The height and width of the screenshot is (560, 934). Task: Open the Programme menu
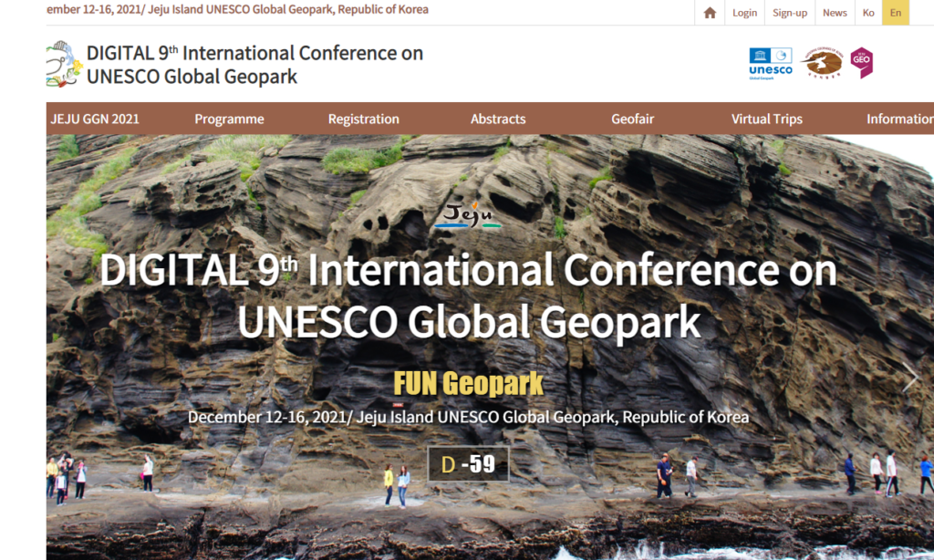[229, 119]
